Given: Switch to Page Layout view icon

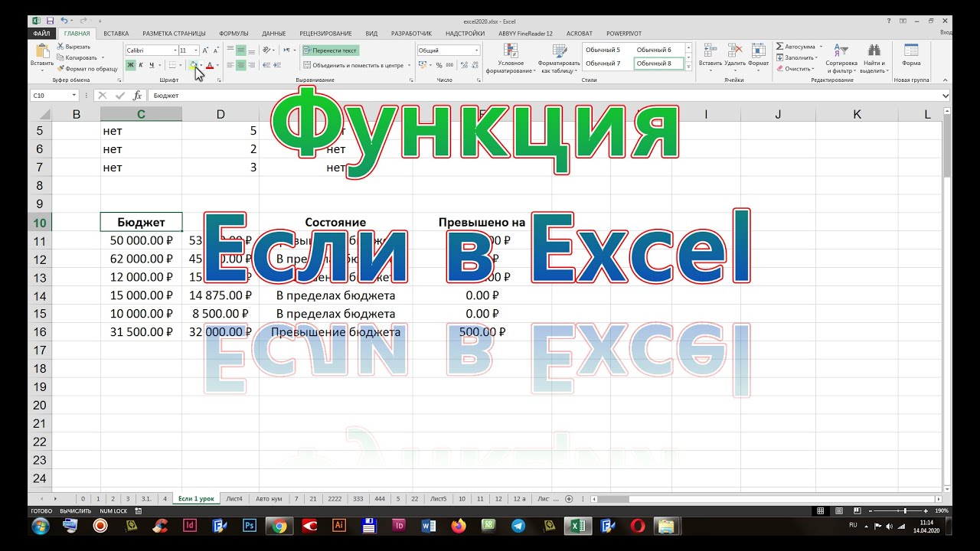Looking at the screenshot, I should 839,510.
